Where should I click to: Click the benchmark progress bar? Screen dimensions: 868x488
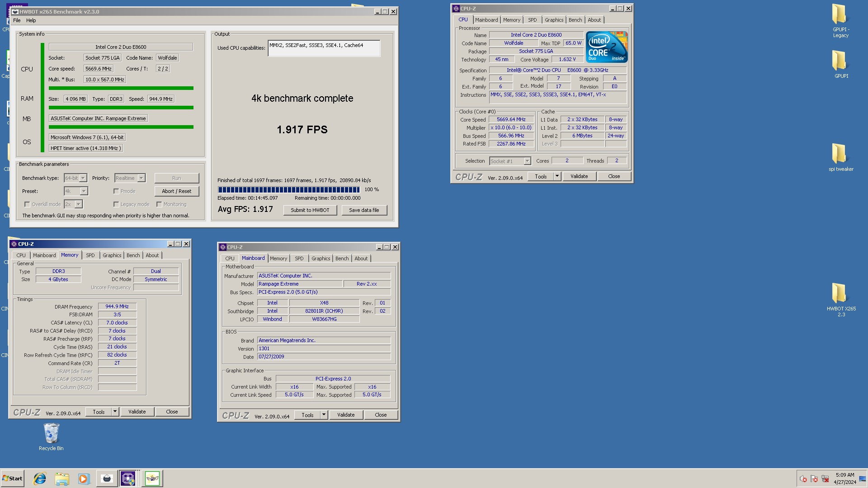(x=289, y=190)
